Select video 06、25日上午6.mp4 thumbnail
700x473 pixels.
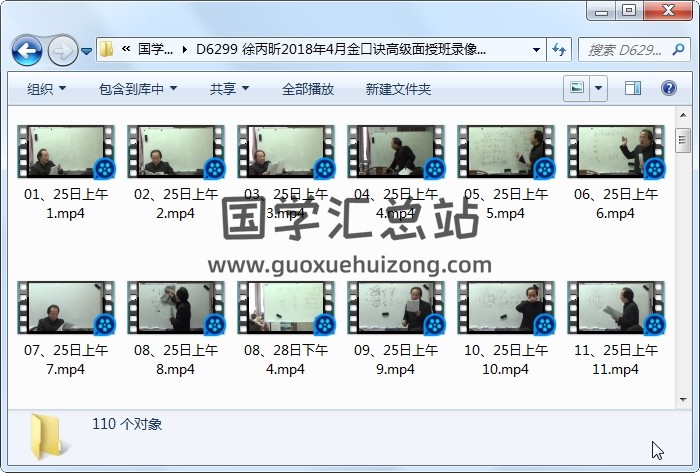tap(616, 152)
